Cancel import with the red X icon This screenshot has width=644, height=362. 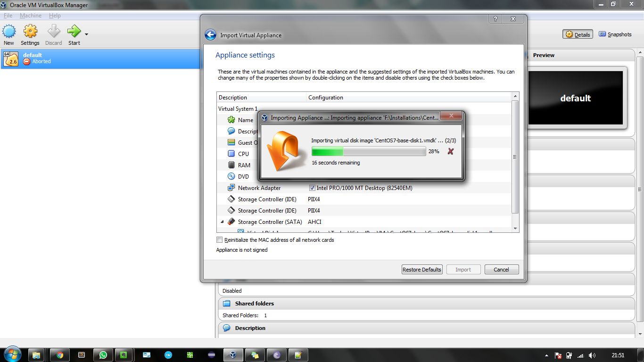click(451, 151)
